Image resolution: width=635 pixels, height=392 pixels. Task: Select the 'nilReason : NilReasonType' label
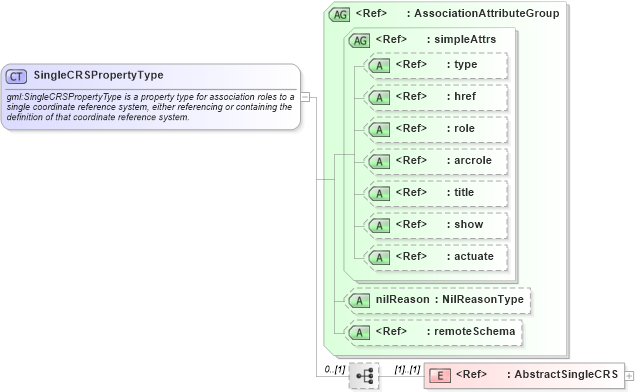(x=450, y=299)
